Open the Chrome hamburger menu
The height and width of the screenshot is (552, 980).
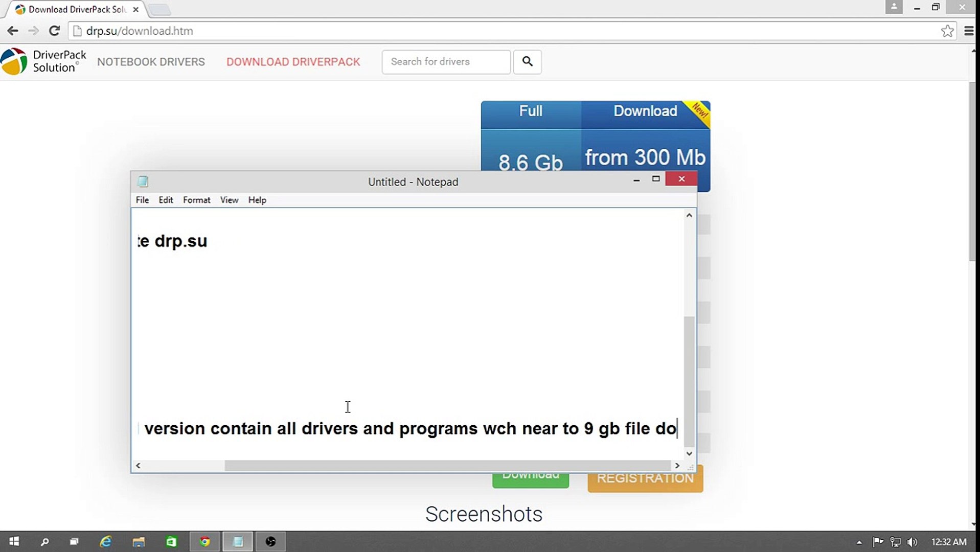point(969,31)
